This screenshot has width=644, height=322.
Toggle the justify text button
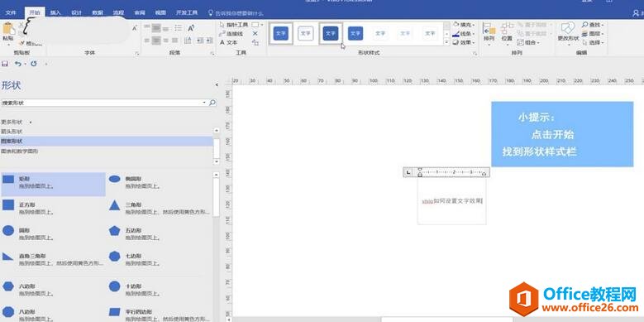click(x=175, y=41)
